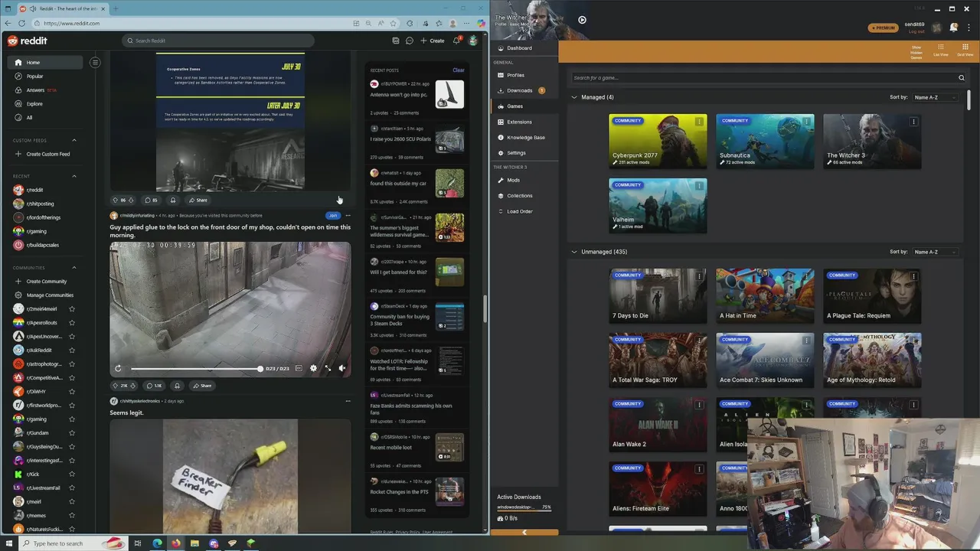
Task: Favorite r/memes with its star
Action: click(x=72, y=515)
